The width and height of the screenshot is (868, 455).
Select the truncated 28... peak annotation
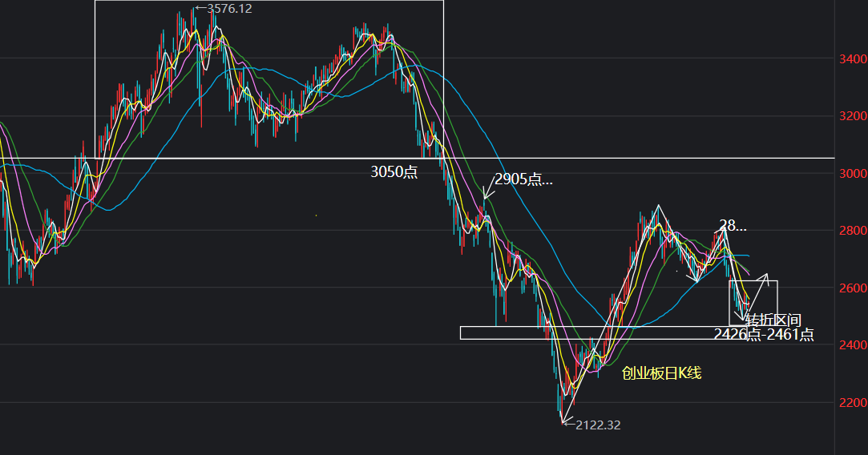click(x=733, y=225)
